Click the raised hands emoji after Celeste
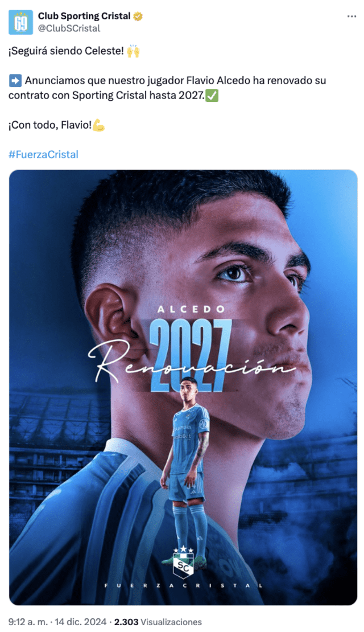Image resolution: width=364 pixels, height=632 pixels. [x=133, y=51]
